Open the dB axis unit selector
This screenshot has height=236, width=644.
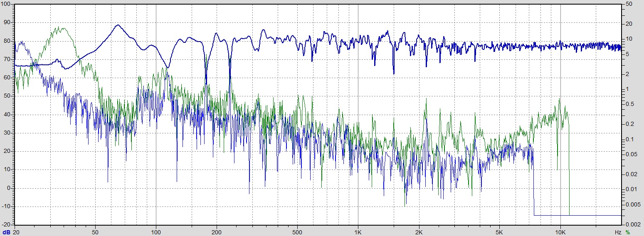[6, 232]
